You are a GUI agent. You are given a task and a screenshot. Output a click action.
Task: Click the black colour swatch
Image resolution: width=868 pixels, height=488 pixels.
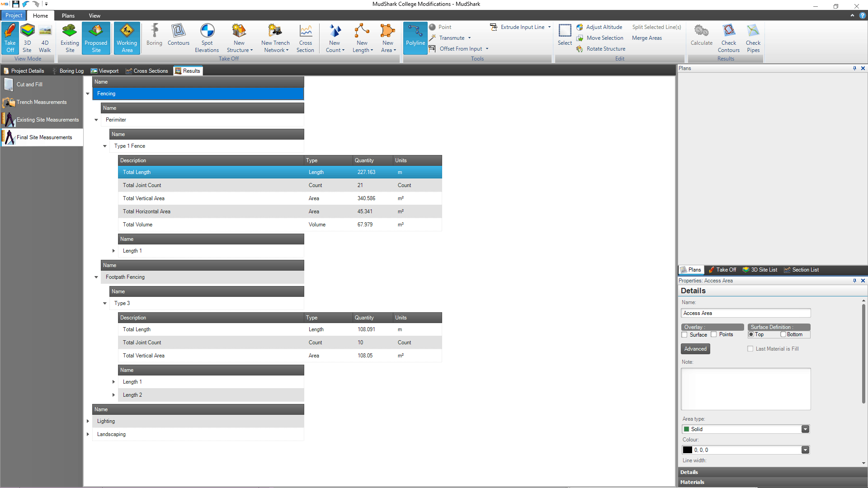687,449
